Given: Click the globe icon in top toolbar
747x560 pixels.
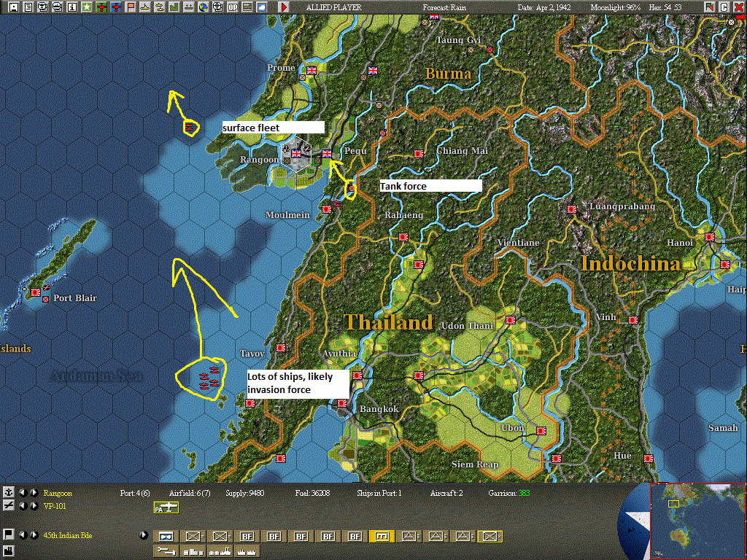Looking at the screenshot, I should click(x=204, y=7).
